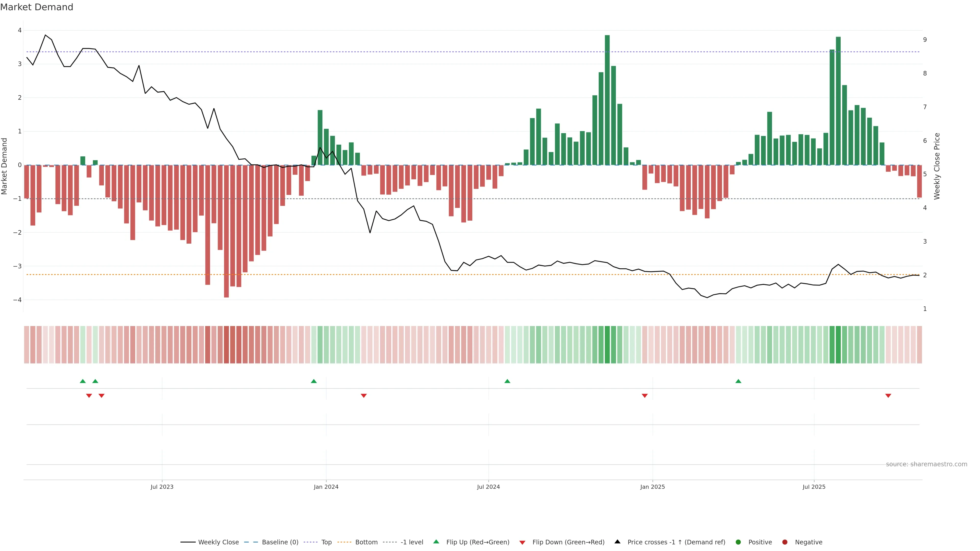Click green Positive circle legend icon
The height and width of the screenshot is (551, 980).
coord(738,542)
